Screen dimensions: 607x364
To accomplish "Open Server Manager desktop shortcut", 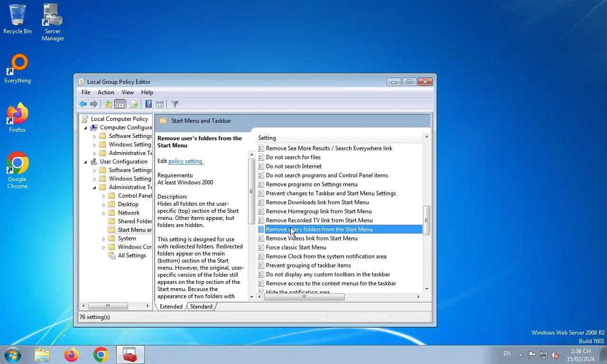I will (53, 22).
